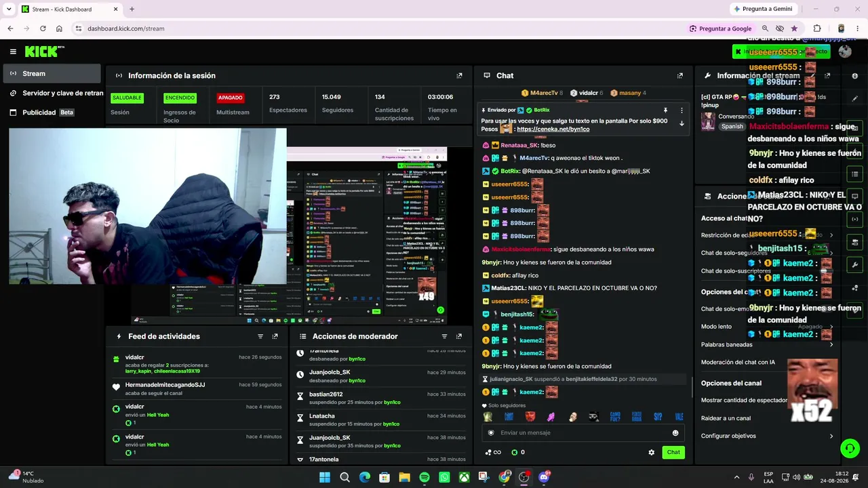Expand the pinned message with the down arrow
The height and width of the screenshot is (488, 868).
682,123
